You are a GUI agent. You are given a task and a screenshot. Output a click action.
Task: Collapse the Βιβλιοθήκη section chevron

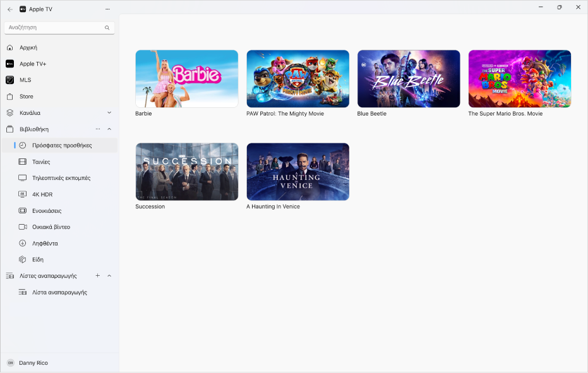[x=109, y=129]
